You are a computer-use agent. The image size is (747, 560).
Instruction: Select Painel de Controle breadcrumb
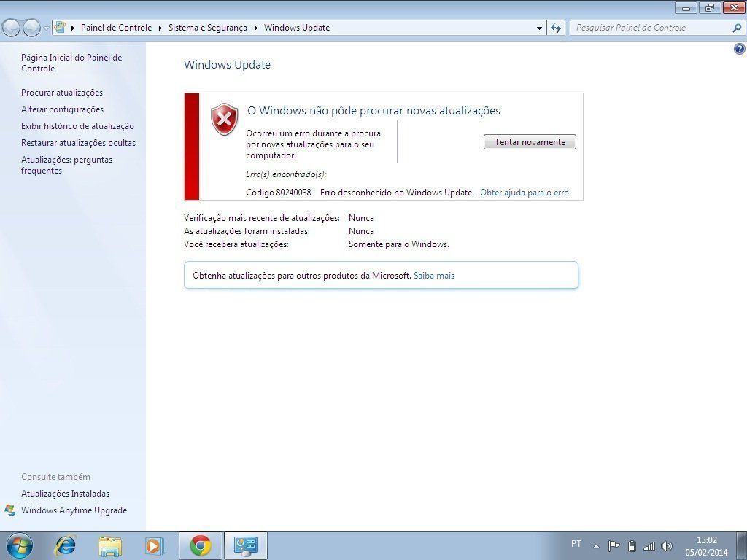coord(116,28)
